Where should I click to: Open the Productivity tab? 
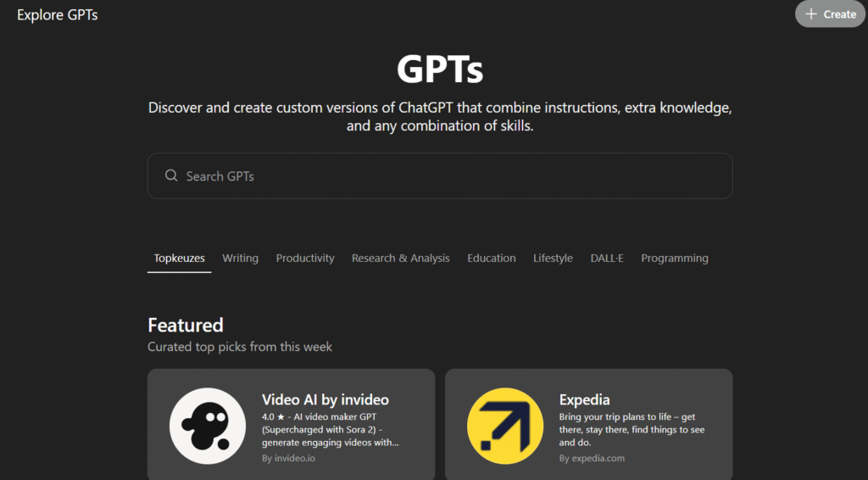[x=305, y=259]
